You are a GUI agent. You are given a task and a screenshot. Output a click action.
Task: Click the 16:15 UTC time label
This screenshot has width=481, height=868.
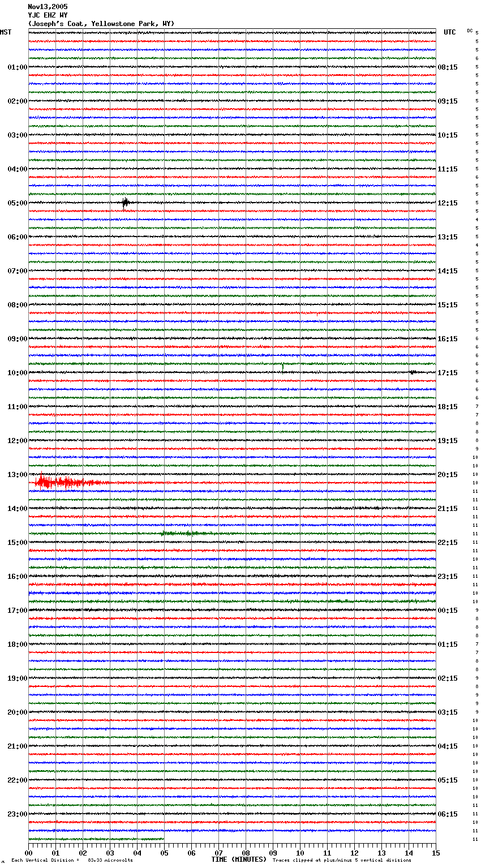tap(448, 339)
